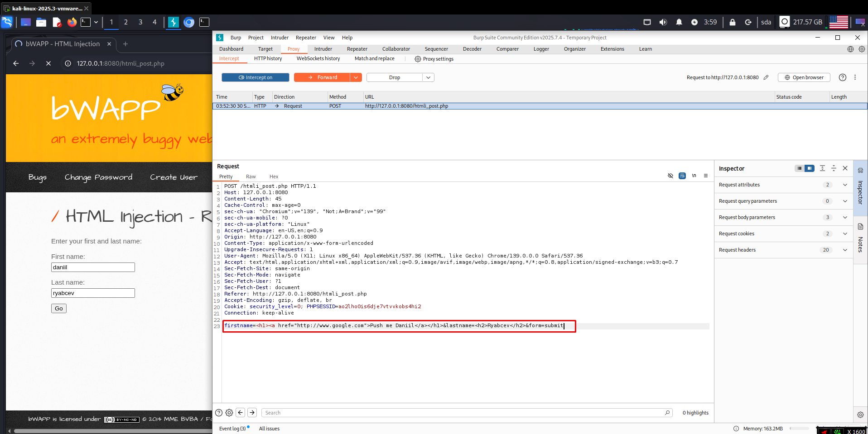
Task: Click the editor search settings gear icon
Action: [x=229, y=413]
